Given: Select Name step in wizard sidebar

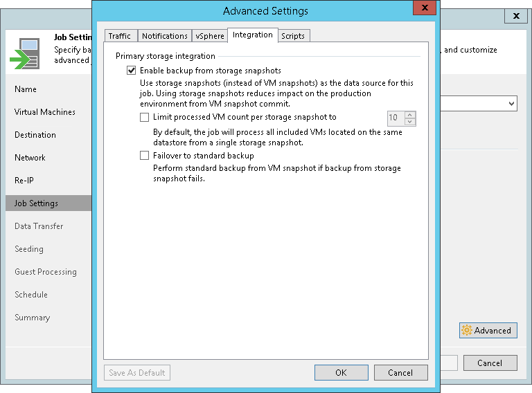Looking at the screenshot, I should coord(26,89).
